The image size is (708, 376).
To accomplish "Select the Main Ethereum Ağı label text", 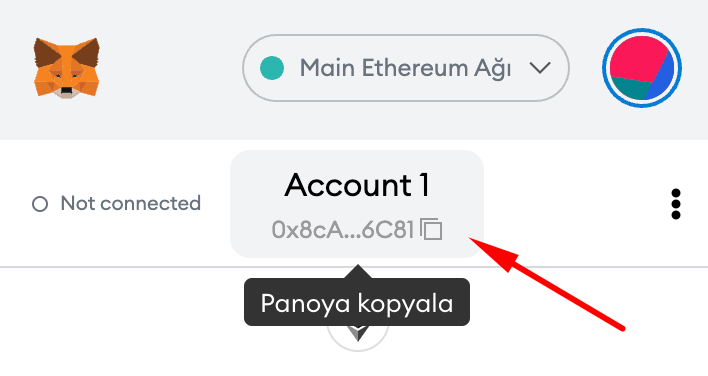I will [405, 69].
